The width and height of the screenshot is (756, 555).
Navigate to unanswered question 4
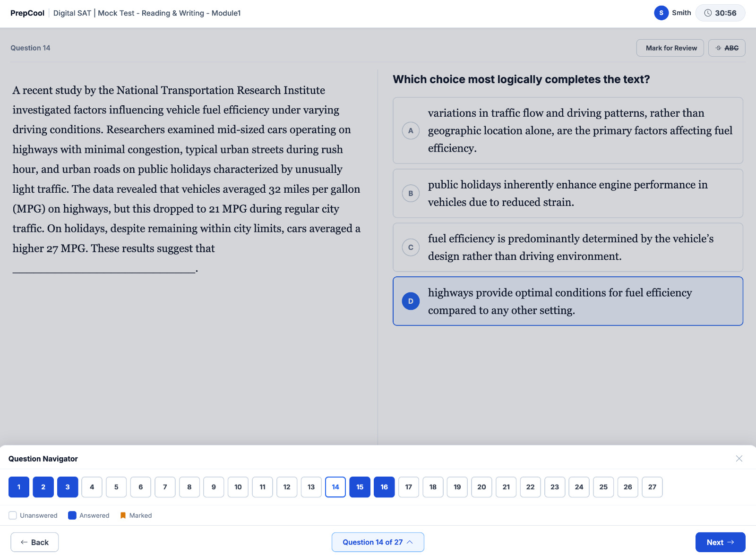pyautogui.click(x=92, y=487)
